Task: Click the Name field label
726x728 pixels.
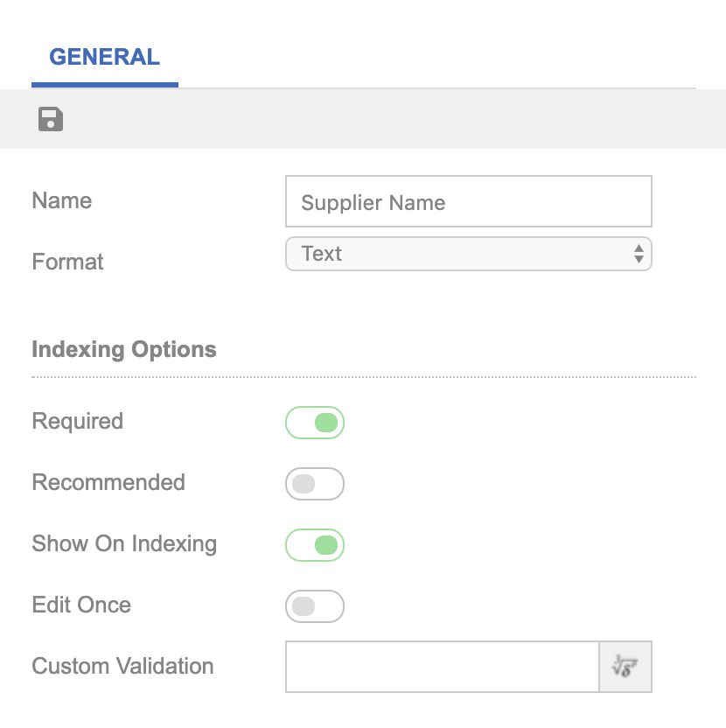Action: point(61,201)
